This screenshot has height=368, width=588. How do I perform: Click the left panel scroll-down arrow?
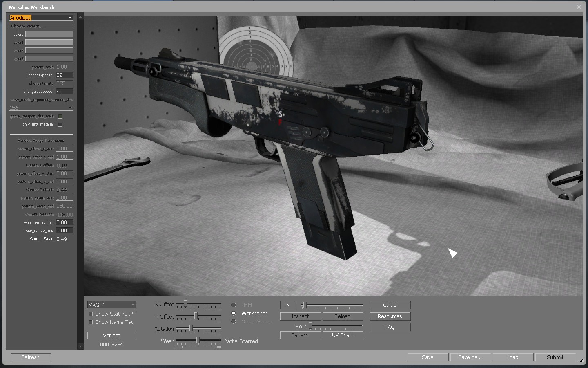coord(80,346)
